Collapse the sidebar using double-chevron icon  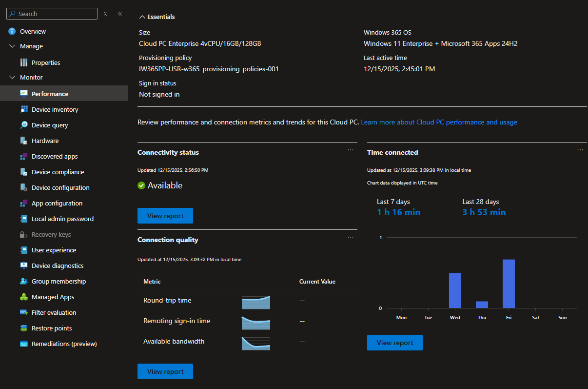tap(120, 14)
